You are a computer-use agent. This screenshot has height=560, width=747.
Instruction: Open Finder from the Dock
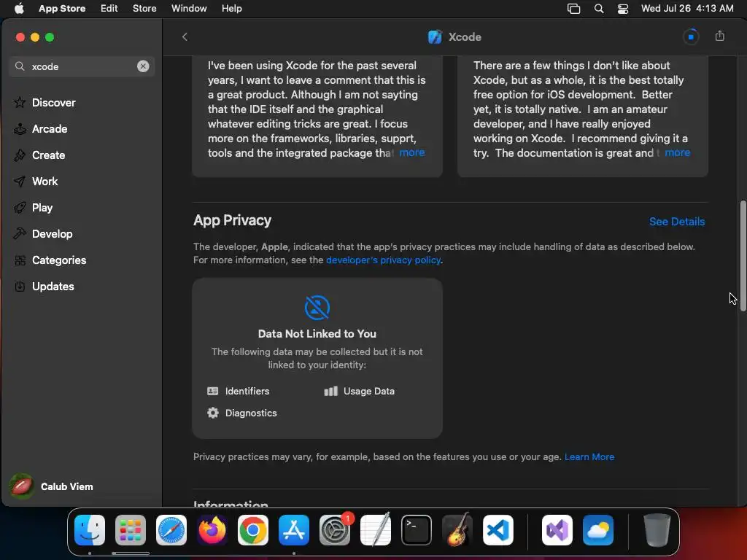[x=90, y=530]
